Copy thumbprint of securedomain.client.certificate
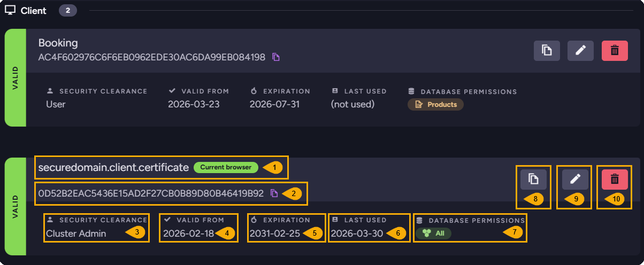Viewport: 644px width, 265px height. pyautogui.click(x=274, y=193)
